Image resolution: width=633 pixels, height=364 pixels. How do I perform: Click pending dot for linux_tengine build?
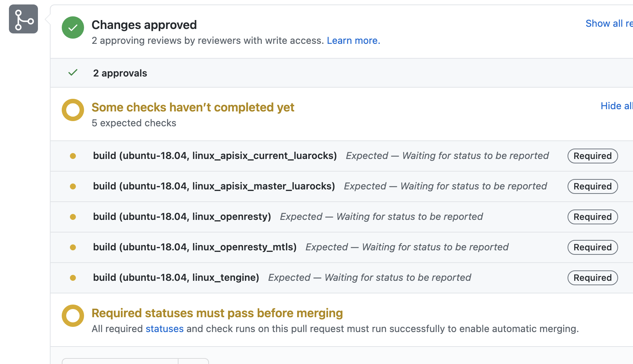73,278
